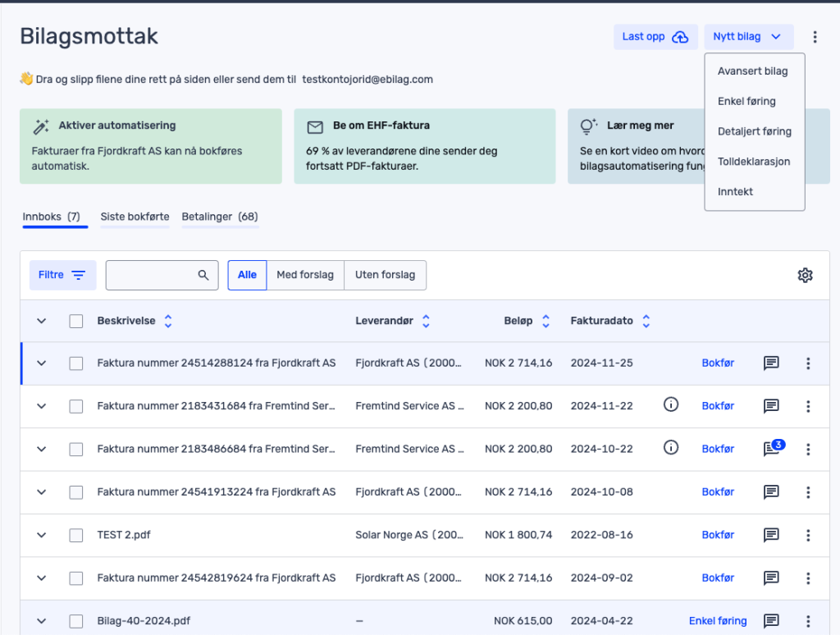Viewport: 840px width, 635px height.
Task: Sort table by Leverandør column
Action: [426, 321]
